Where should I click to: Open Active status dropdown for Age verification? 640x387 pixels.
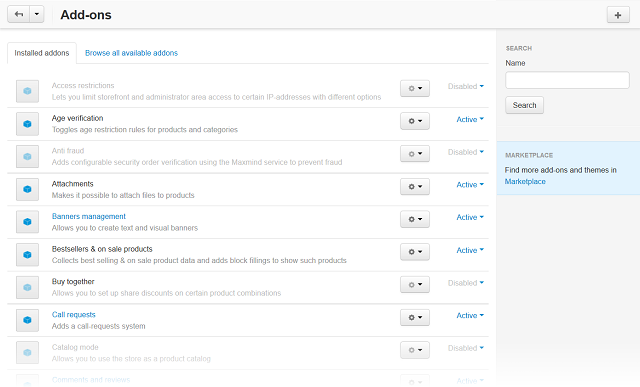470,119
